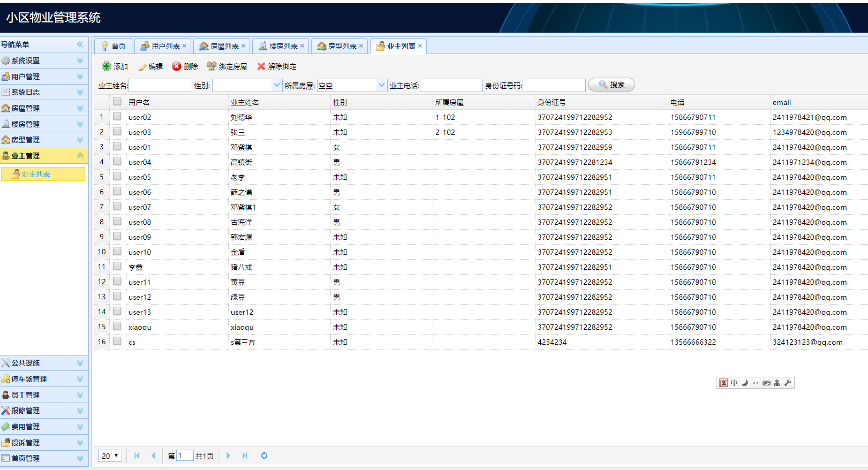868x470 pixels.
Task: Close the 楼房列表 tab
Action: 303,46
